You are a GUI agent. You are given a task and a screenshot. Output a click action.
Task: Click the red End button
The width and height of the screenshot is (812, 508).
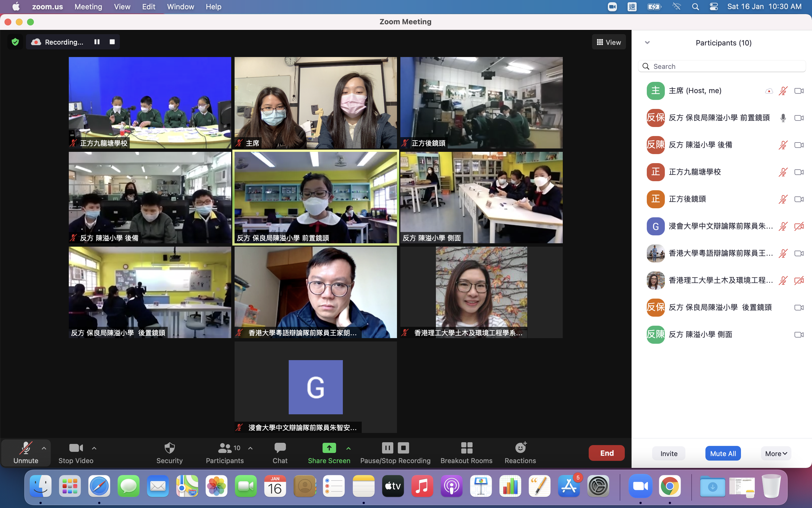point(607,453)
